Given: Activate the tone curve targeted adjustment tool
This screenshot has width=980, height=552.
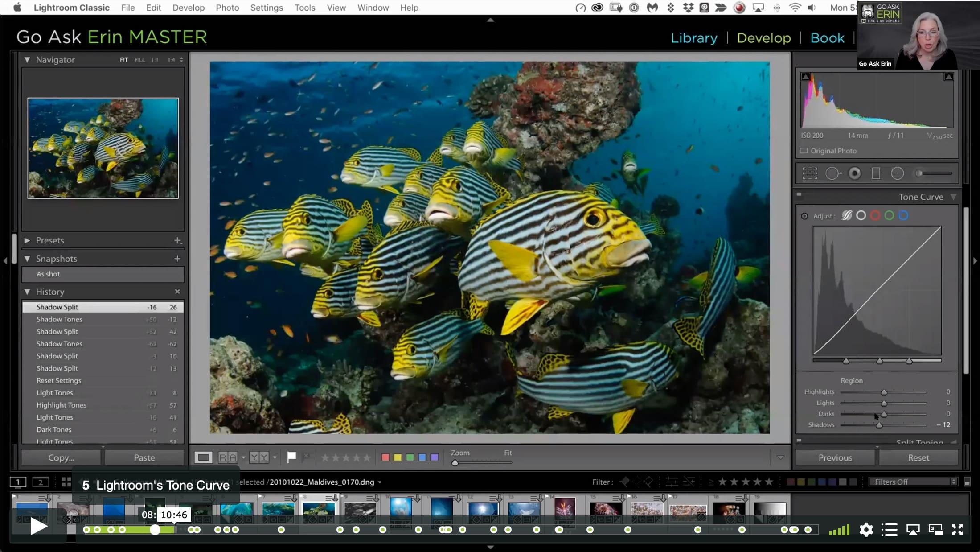Looking at the screenshot, I should coord(804,216).
